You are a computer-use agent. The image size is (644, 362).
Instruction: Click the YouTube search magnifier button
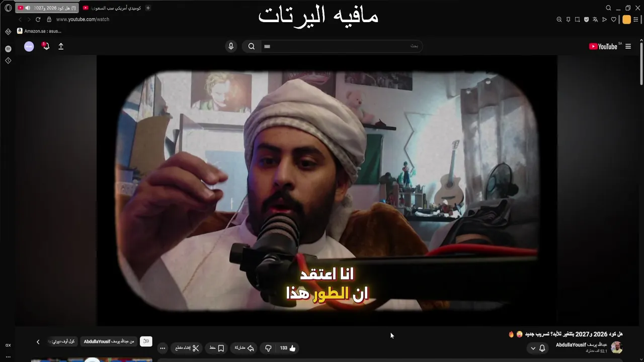click(x=252, y=46)
